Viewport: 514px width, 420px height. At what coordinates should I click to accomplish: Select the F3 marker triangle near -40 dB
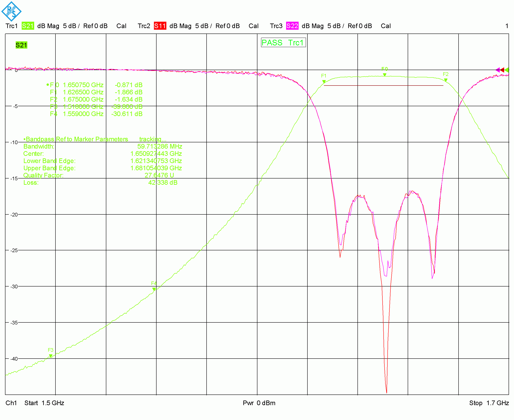[x=51, y=356]
